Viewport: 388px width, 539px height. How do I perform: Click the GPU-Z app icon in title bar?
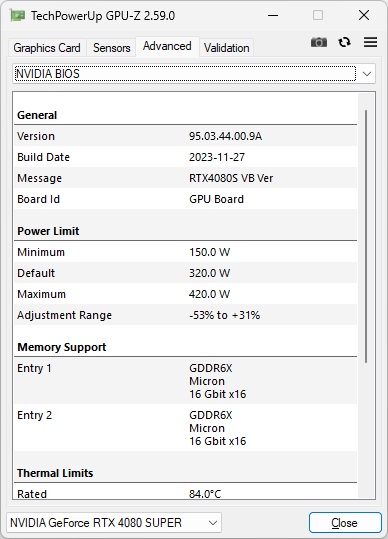[18, 15]
